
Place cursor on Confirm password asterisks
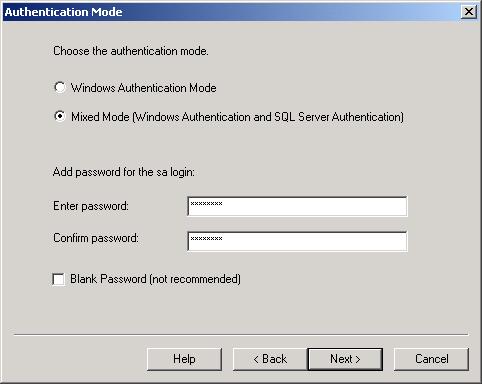(206, 238)
